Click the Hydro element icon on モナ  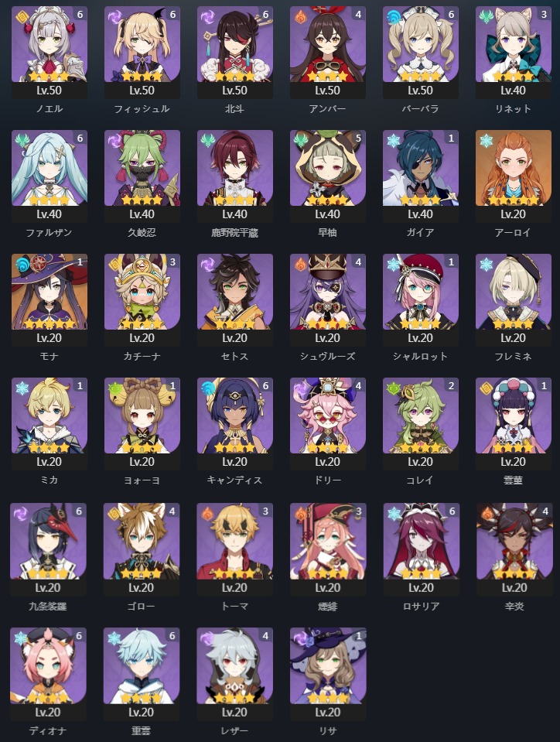tap(22, 265)
